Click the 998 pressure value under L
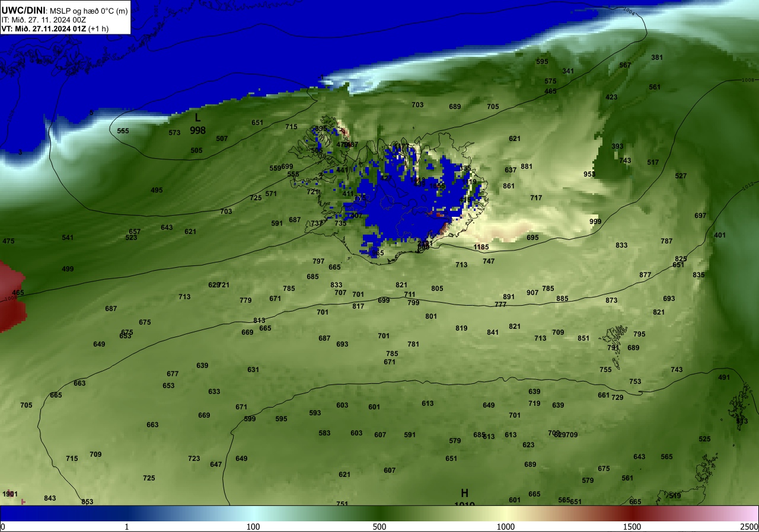Image resolution: width=759 pixels, height=532 pixels. click(197, 130)
